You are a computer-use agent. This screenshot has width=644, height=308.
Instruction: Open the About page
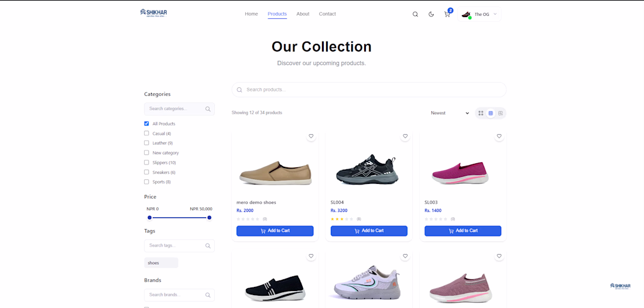[303, 14]
